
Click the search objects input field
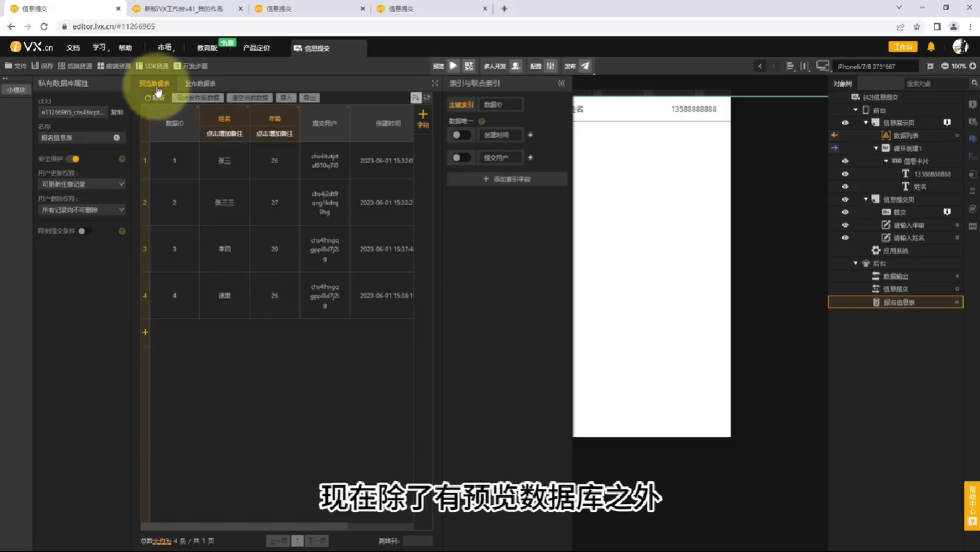point(936,84)
